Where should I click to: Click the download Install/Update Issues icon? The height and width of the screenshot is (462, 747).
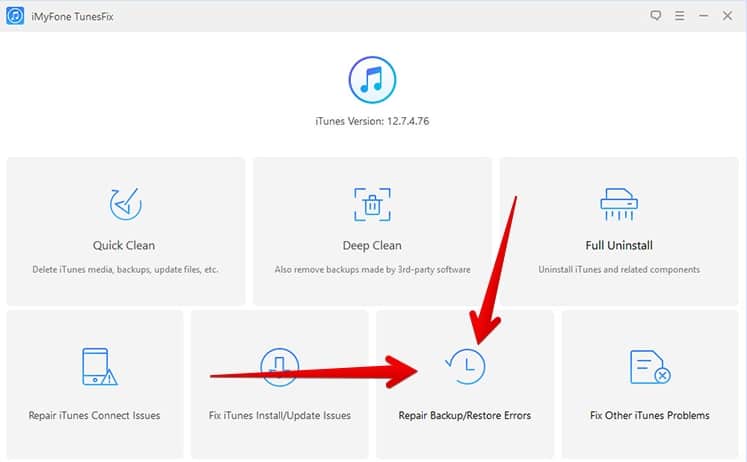280,367
